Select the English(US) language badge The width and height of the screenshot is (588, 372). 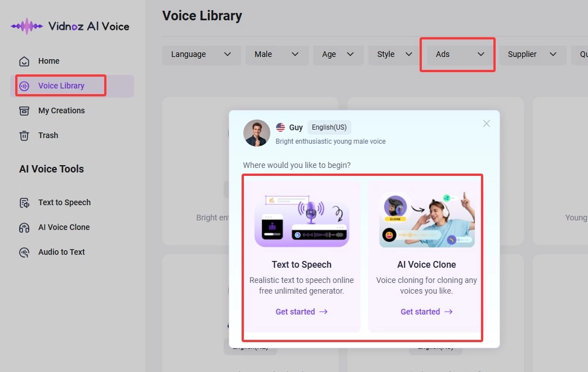pyautogui.click(x=329, y=127)
